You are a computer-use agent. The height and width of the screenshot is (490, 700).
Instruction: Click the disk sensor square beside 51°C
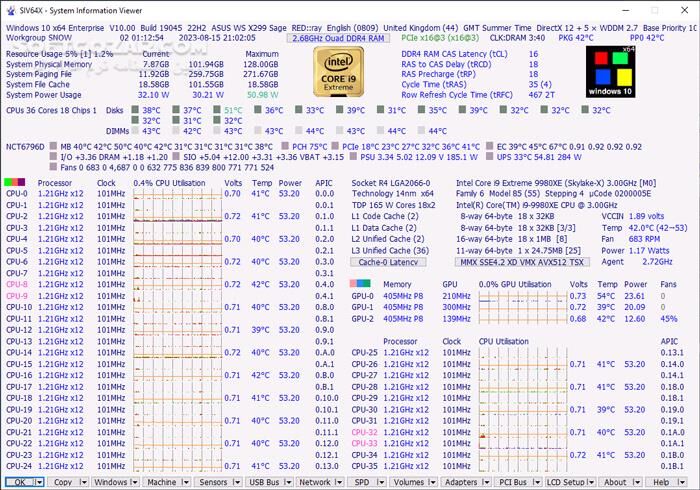(217, 109)
